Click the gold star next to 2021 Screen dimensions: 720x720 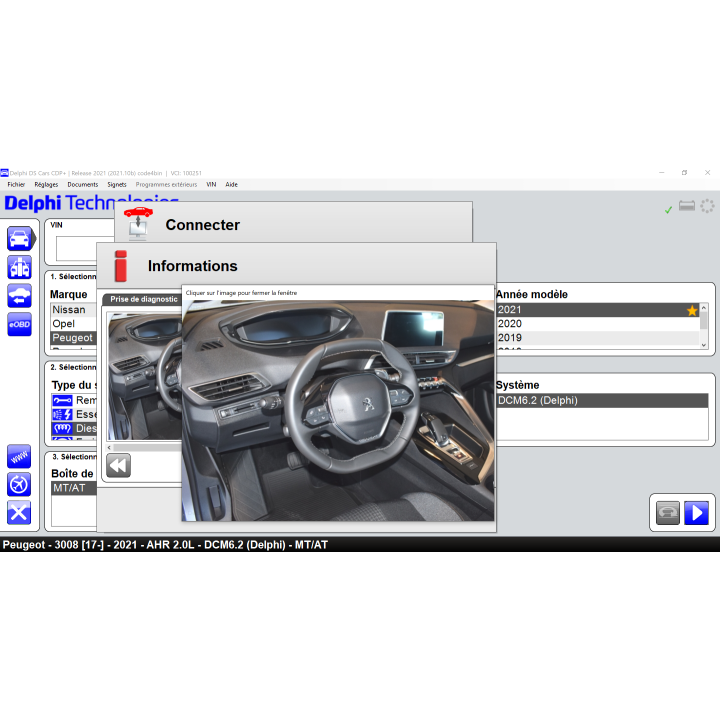click(692, 311)
